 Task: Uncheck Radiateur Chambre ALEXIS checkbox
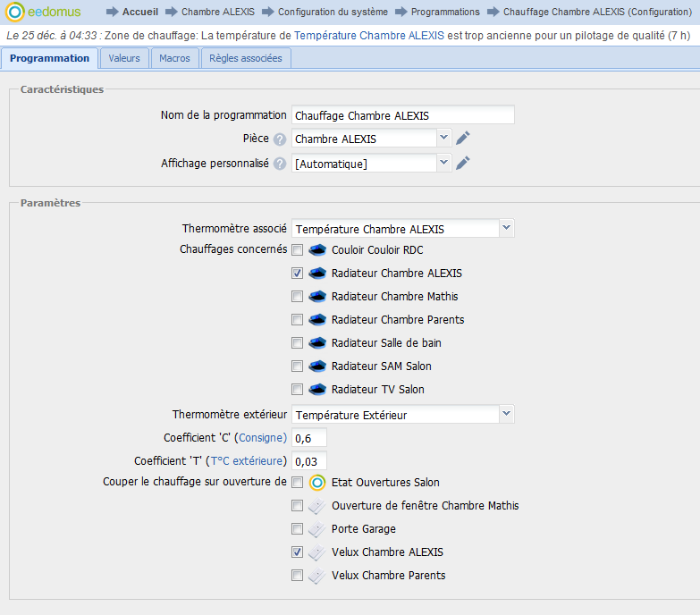297,274
